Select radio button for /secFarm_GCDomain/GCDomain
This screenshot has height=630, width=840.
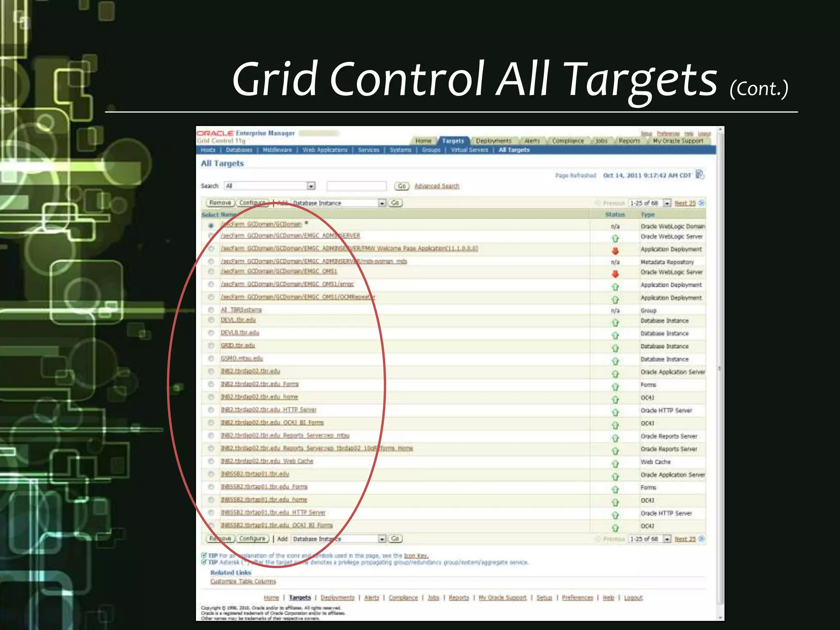[211, 226]
